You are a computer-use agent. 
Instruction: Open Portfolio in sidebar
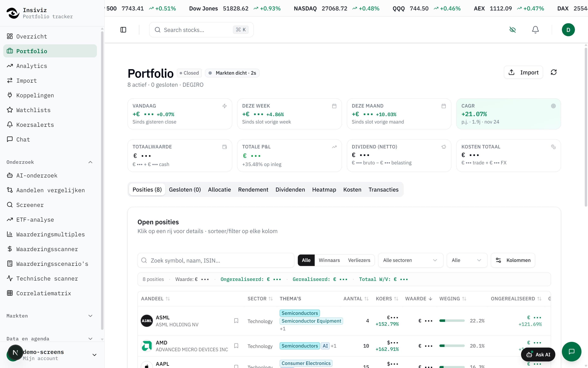point(50,51)
